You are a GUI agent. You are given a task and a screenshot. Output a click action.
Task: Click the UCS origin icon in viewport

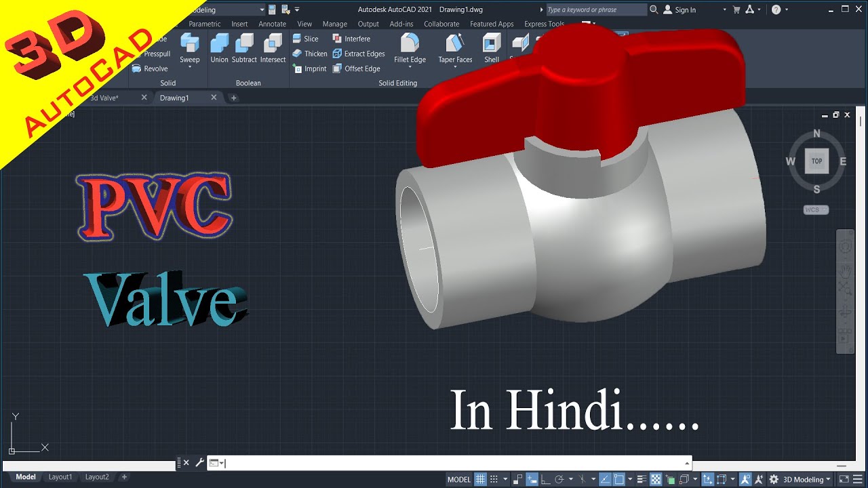[12, 450]
